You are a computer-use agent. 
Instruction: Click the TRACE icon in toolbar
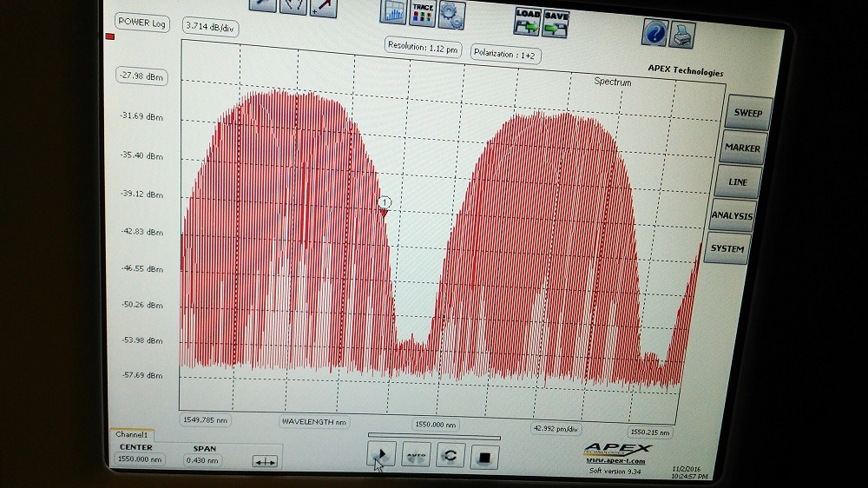(x=423, y=12)
